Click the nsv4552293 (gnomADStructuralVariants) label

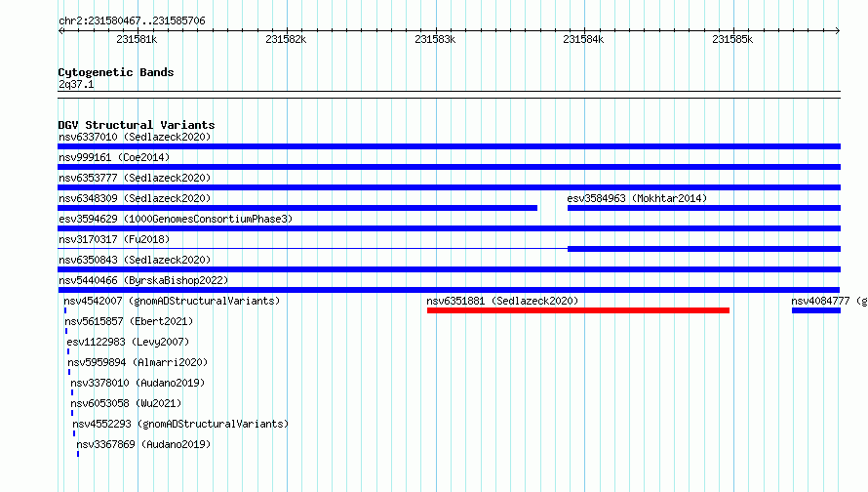point(180,424)
